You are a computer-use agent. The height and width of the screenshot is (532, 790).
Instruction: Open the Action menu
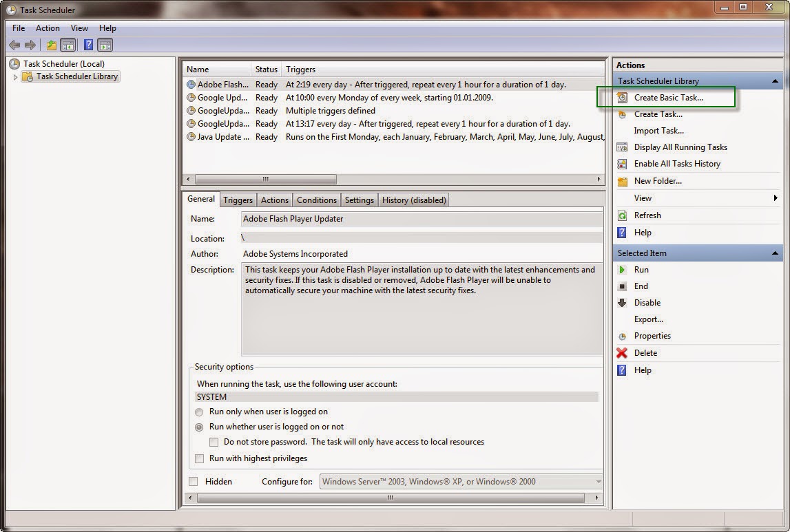pyautogui.click(x=48, y=28)
